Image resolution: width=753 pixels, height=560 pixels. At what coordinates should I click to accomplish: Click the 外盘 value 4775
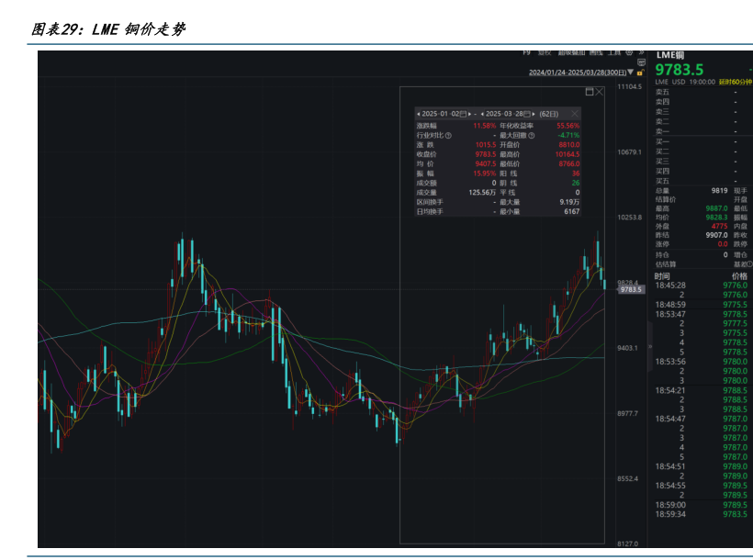pos(720,226)
